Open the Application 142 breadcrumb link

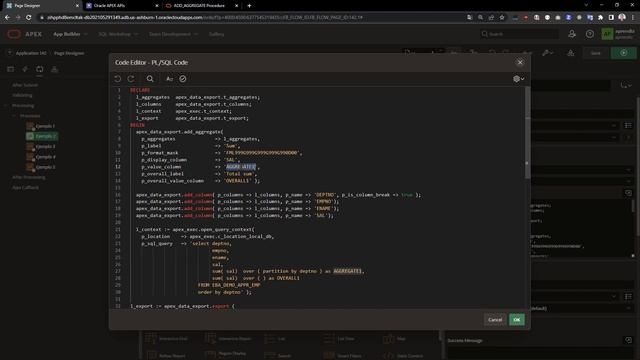coord(31,53)
